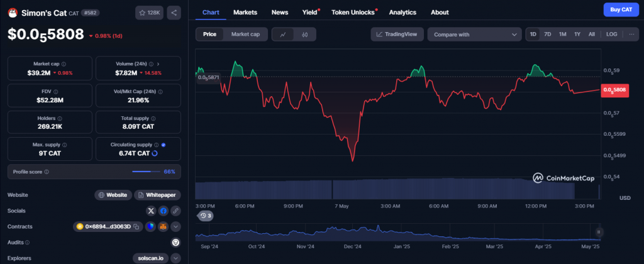Open the chain link social icon
This screenshot has width=644, height=264.
click(x=176, y=211)
